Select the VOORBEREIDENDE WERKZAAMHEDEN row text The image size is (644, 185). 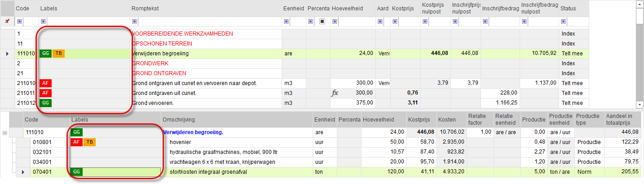(183, 34)
